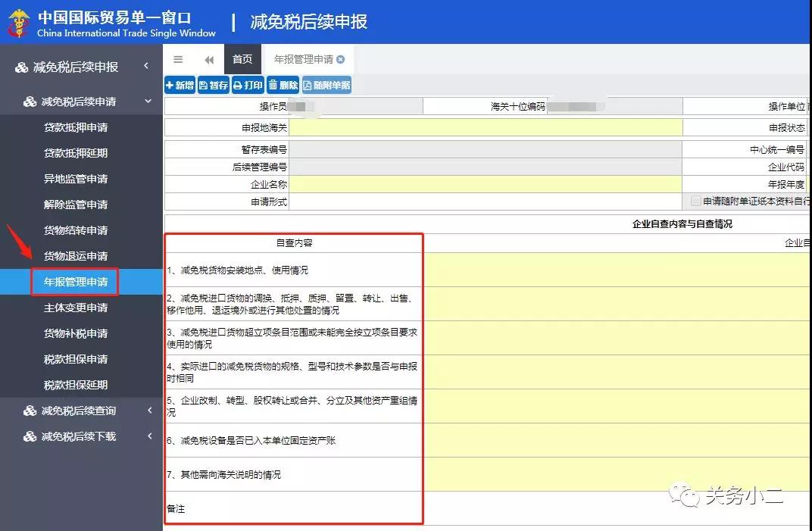Click the 打印 print button
Screen dimensions: 812x531
point(248,86)
